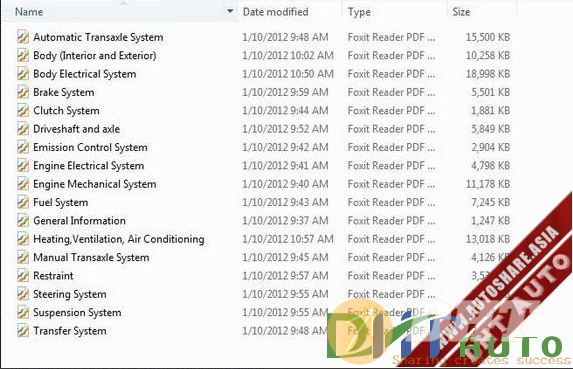Click the size value 18,998 KB

coord(488,74)
